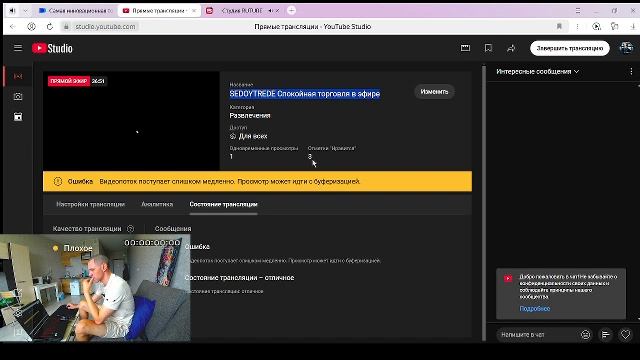Click stream title SEDOYTREDE Спокойная торговля в эфире
Screen dimensions: 640x360
[304, 94]
